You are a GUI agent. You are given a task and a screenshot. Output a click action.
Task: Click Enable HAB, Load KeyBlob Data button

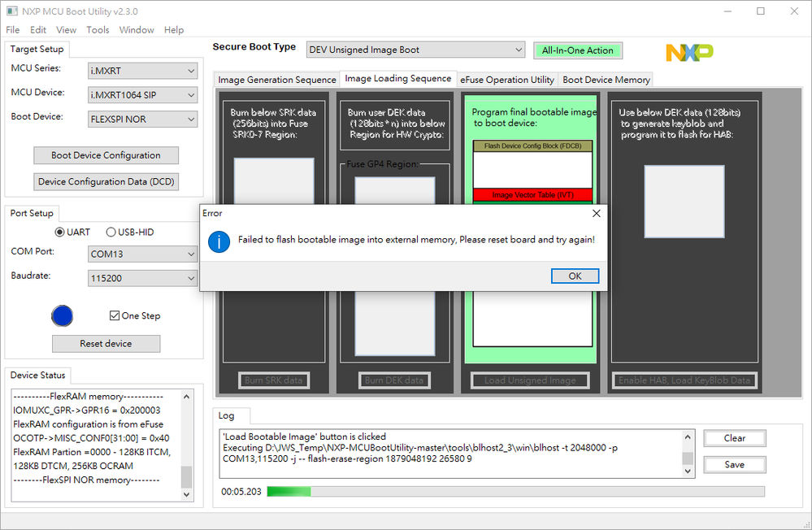click(684, 380)
